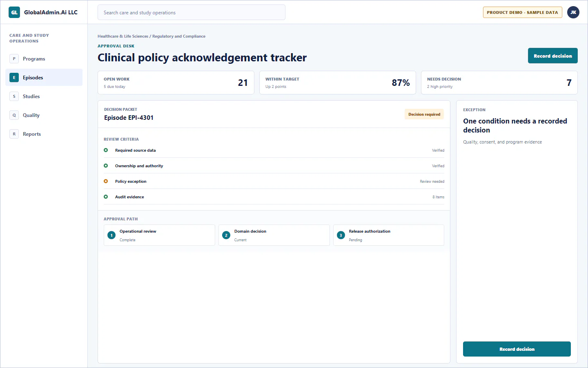Click the Episodes E icon

coord(14,78)
